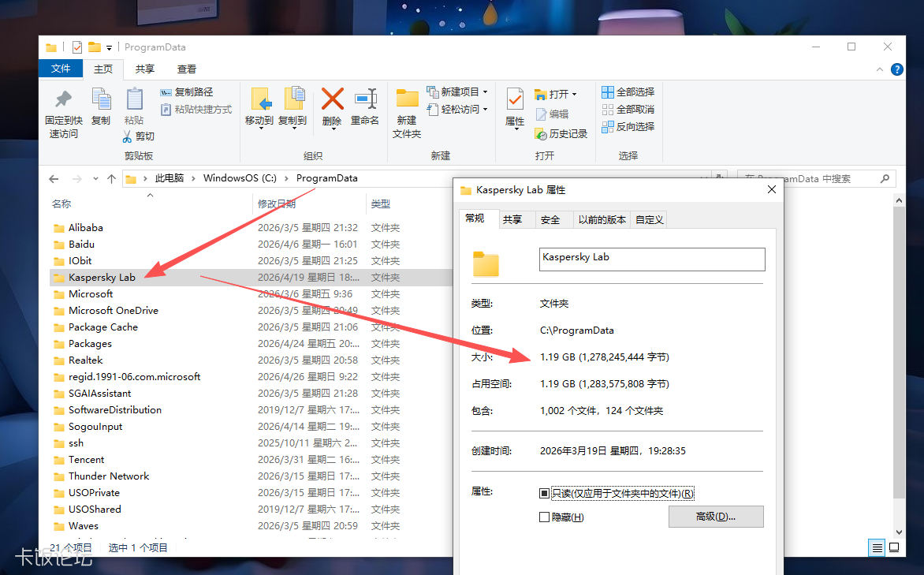Click the search magnifier icon
Screen dimensions: 924x575
(x=885, y=179)
